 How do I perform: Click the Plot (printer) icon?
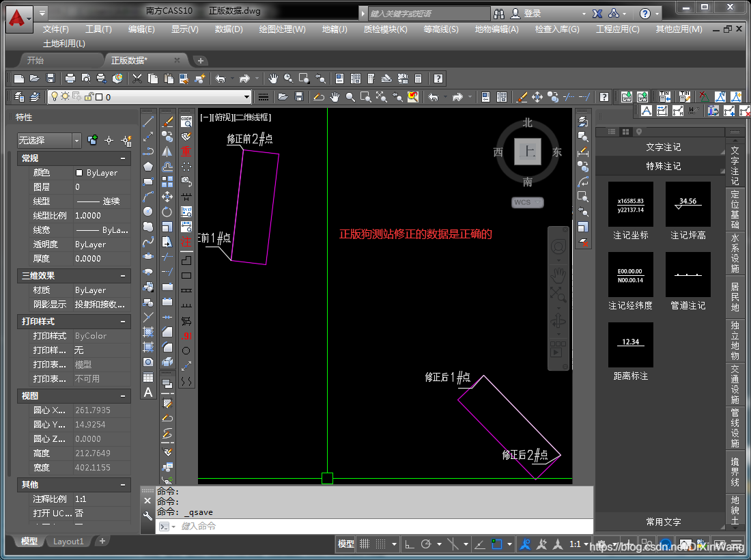[70, 79]
